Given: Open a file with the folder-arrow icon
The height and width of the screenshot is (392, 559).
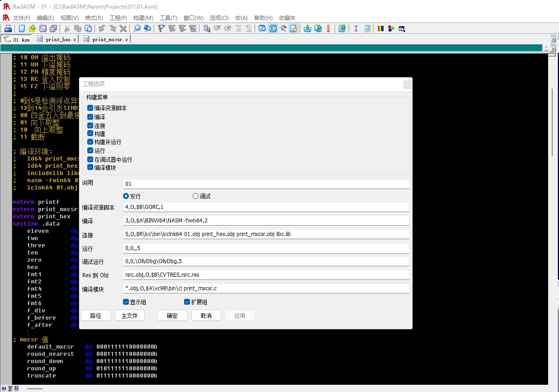Looking at the screenshot, I should [x=32, y=28].
